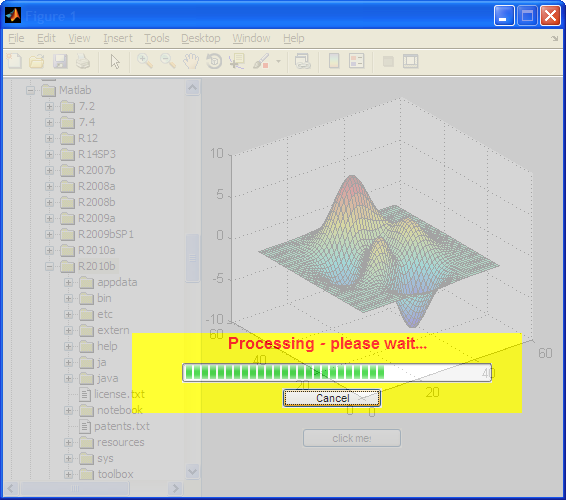
Task: Expand the R14SP3 folder node
Action: [x=49, y=154]
